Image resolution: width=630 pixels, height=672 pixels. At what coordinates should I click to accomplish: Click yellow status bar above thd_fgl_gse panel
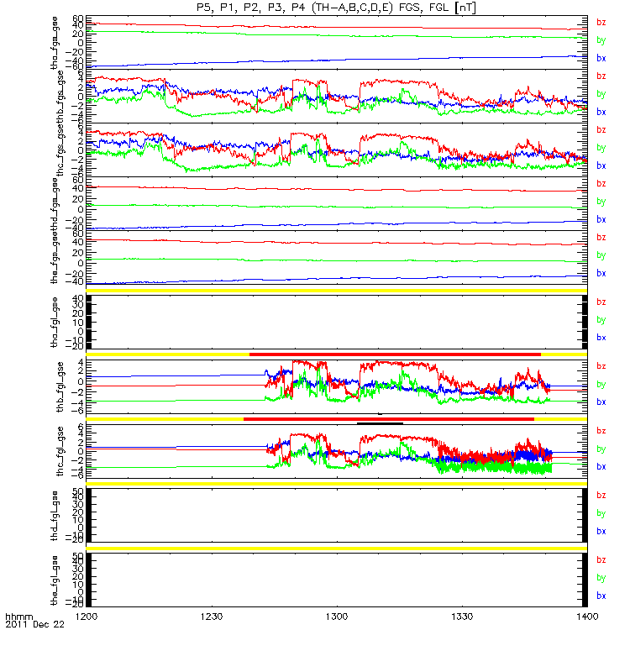click(337, 484)
